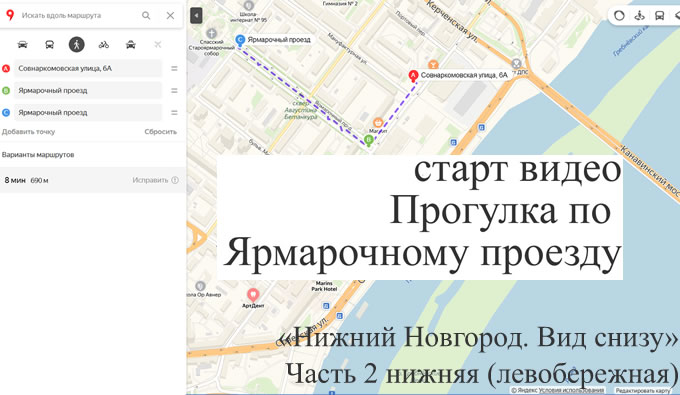
Task: Grab reorder handle for point A
Action: (174, 69)
